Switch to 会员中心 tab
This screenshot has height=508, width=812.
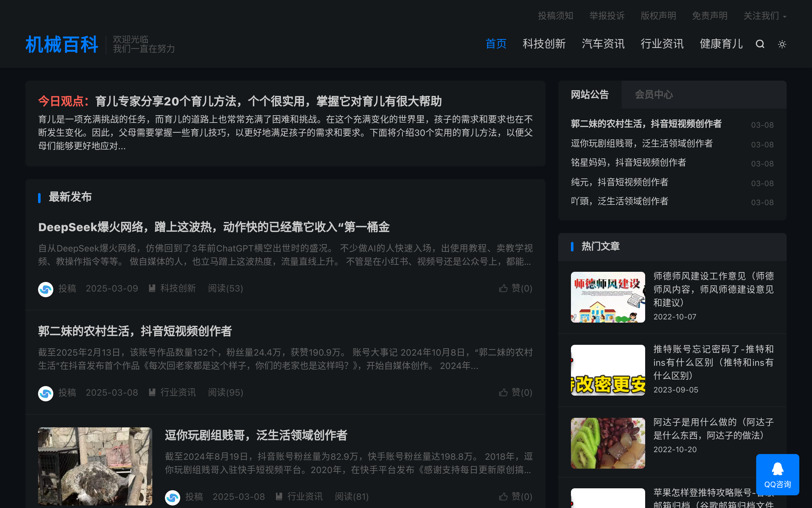click(654, 95)
